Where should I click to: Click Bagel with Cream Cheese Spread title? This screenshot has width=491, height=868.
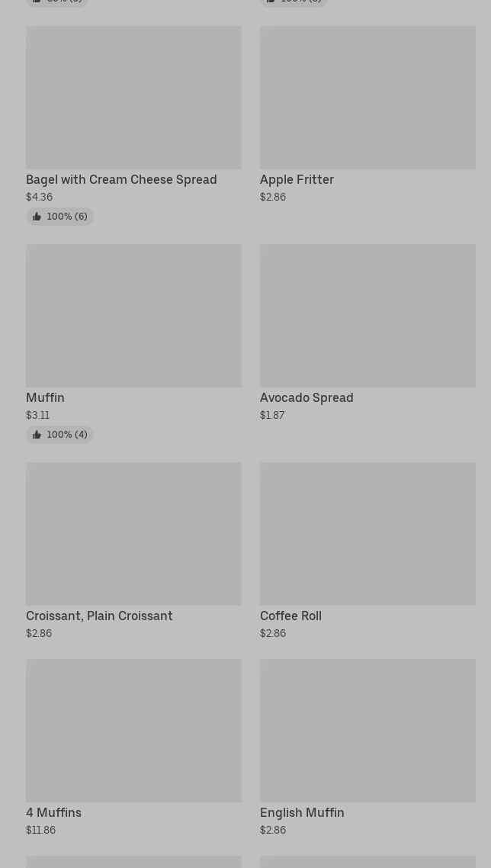tap(121, 180)
